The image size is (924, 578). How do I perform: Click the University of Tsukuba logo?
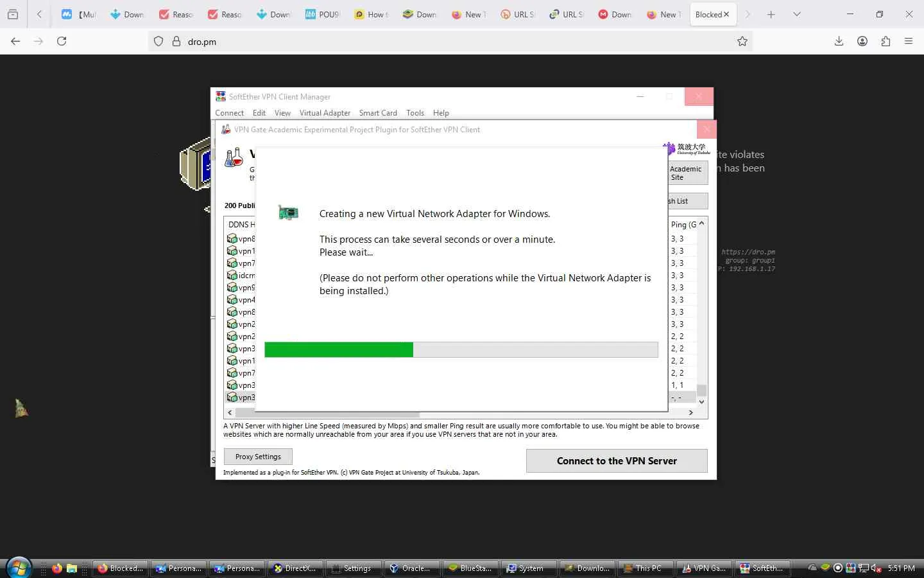(687, 149)
